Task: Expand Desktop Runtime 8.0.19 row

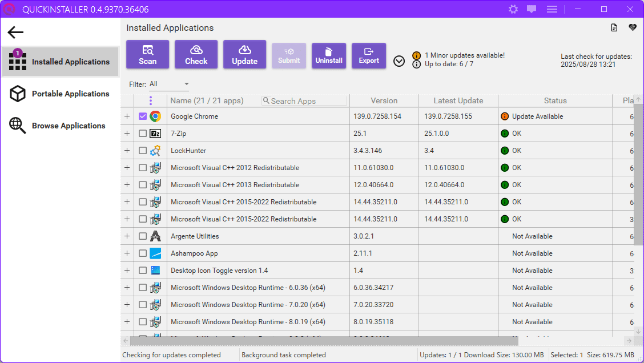Action: (127, 322)
